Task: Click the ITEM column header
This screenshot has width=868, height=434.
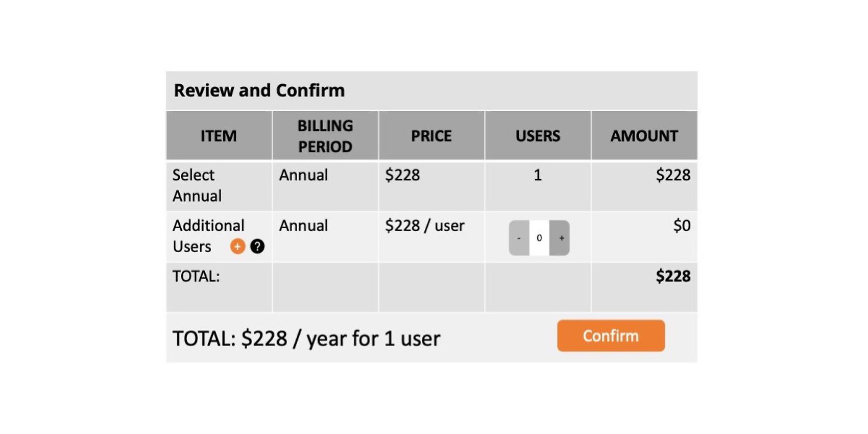Action: point(219,136)
